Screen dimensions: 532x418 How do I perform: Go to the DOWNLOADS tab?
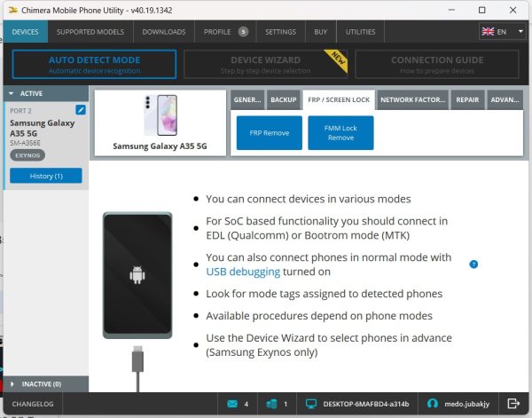(164, 32)
